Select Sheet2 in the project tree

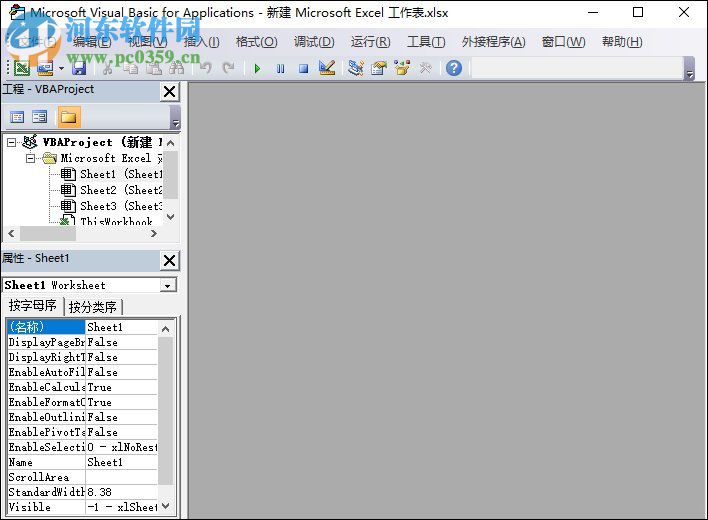98,190
